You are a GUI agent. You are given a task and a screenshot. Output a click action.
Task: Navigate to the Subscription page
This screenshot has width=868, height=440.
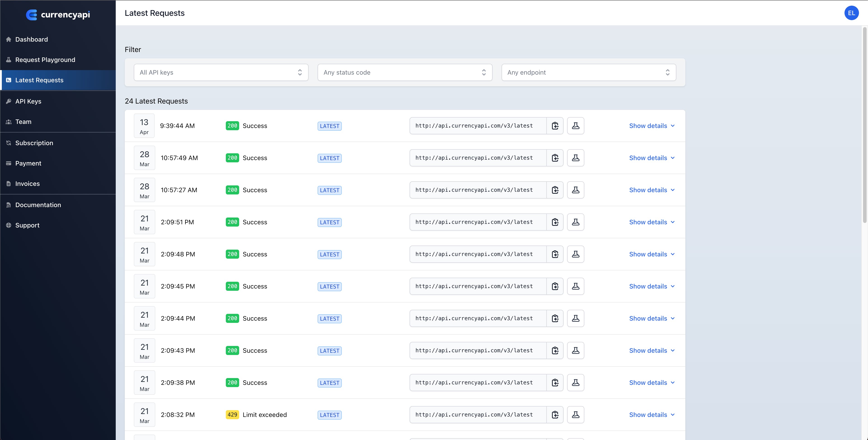tap(34, 143)
